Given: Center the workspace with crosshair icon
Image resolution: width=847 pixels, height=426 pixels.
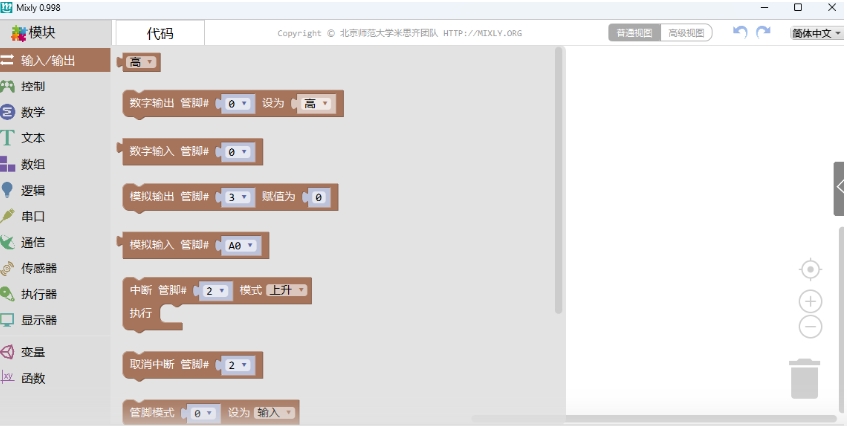Looking at the screenshot, I should [810, 269].
